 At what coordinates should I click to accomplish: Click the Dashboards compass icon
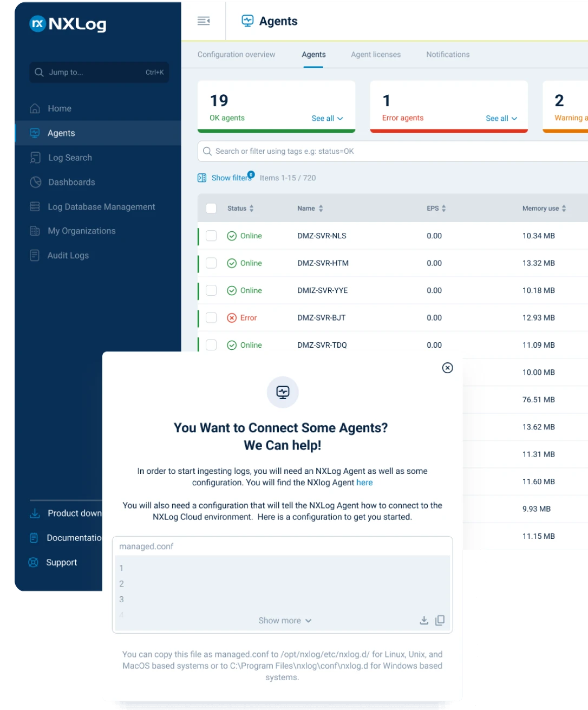coord(35,182)
